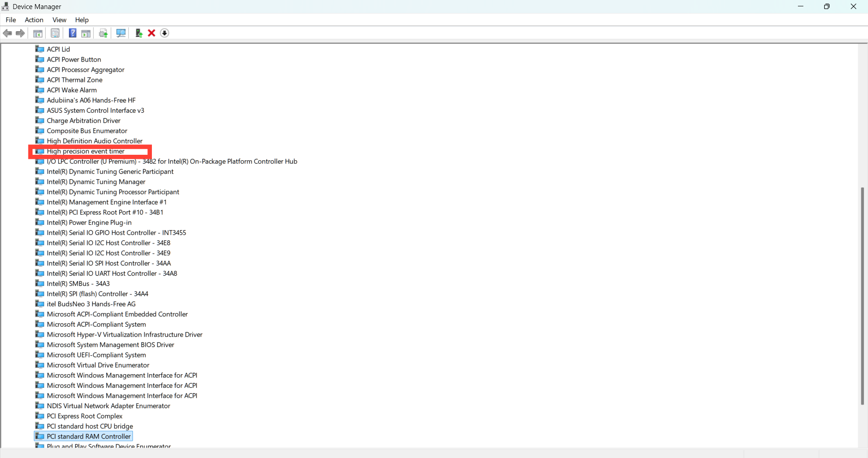Click the blue question mark Help icon
This screenshot has width=868, height=458.
click(x=72, y=33)
